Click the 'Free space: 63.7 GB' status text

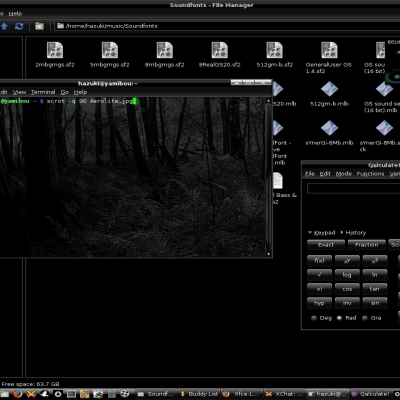[x=30, y=384]
